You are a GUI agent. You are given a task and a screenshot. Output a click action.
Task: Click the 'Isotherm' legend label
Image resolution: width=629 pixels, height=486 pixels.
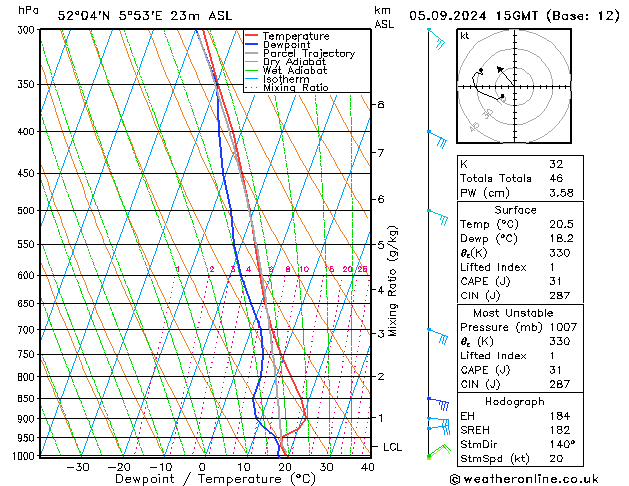(x=286, y=79)
